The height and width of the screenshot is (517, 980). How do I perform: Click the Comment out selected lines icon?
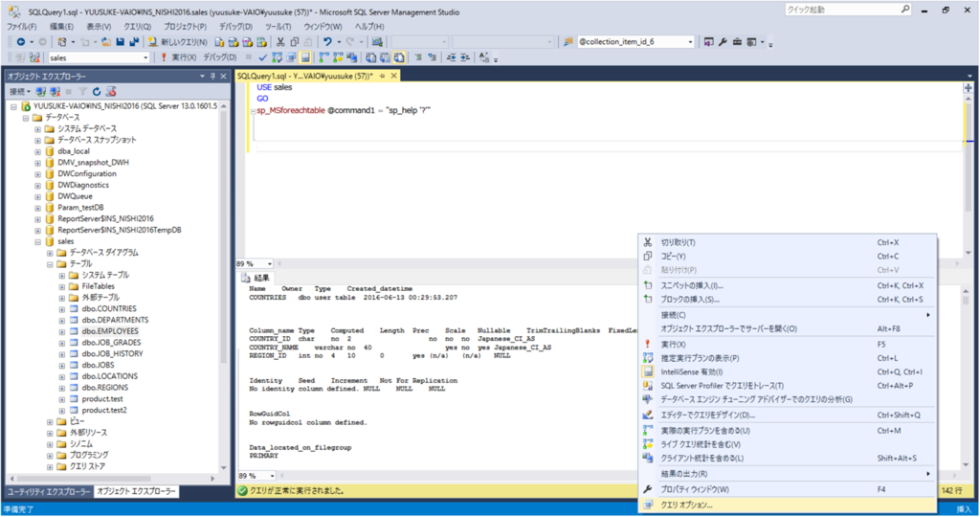click(418, 57)
